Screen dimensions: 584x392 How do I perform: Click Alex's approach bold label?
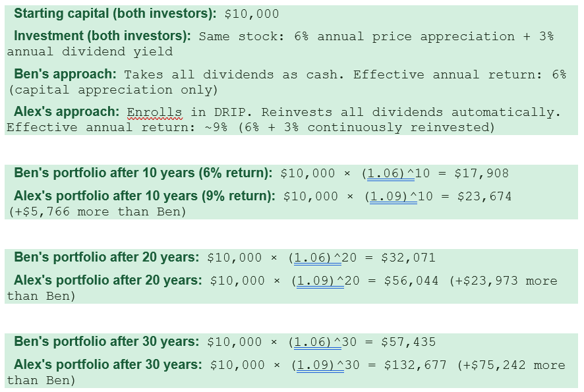(67, 112)
